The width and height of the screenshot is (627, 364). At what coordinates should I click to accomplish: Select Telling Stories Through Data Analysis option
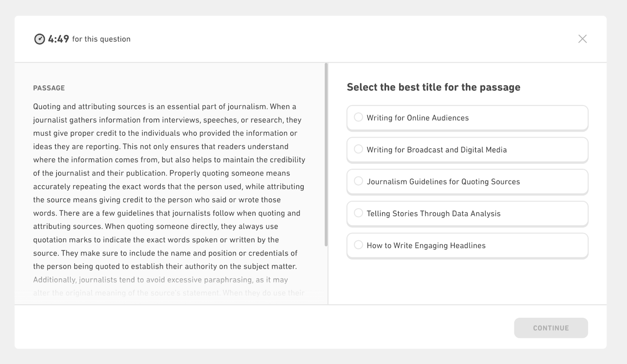pos(467,214)
